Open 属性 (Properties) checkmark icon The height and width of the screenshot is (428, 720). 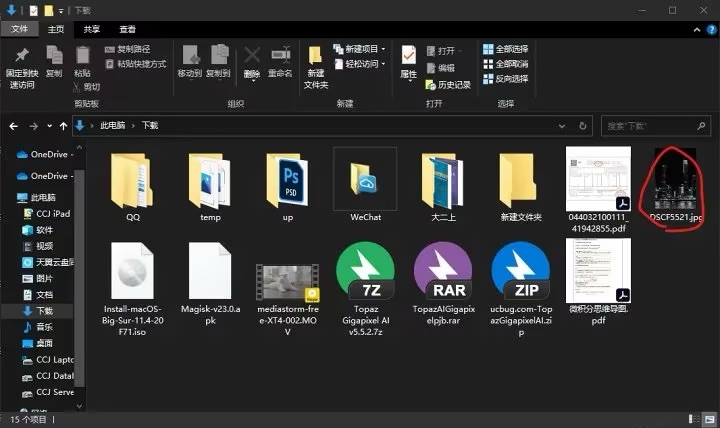(x=409, y=56)
